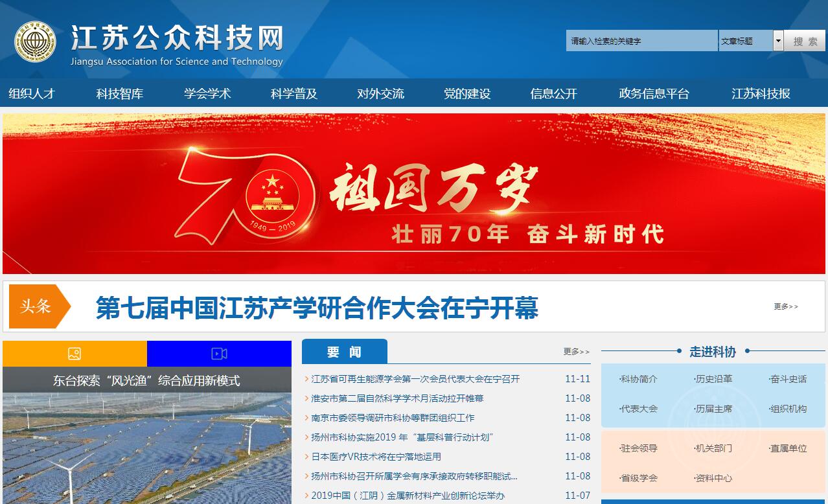Screen dimensions: 828x504
Task: Click the 搜索 search button
Action: pos(805,41)
